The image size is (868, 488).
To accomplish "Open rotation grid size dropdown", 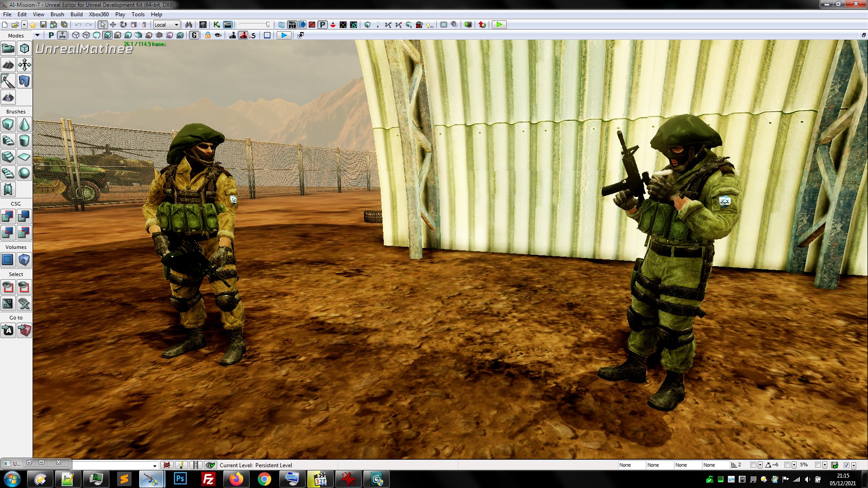I will point(794,465).
